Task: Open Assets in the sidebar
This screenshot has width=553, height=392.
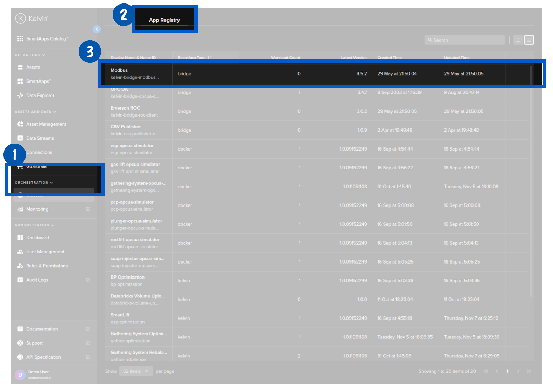Action: [x=33, y=67]
